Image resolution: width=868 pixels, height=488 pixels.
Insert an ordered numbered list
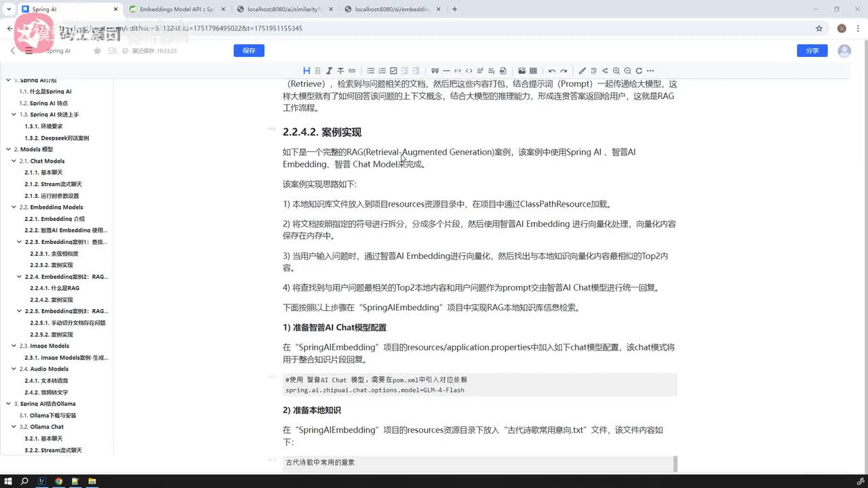coord(382,70)
